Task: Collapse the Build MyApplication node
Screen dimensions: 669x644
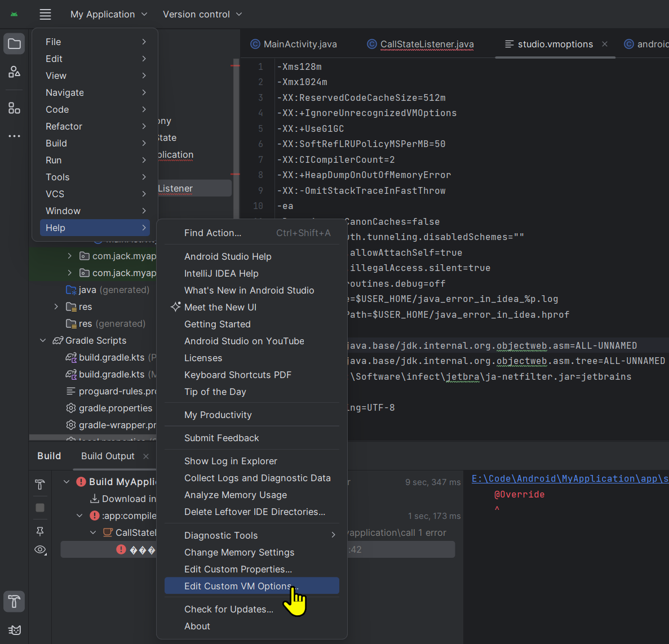Action: tap(66, 482)
